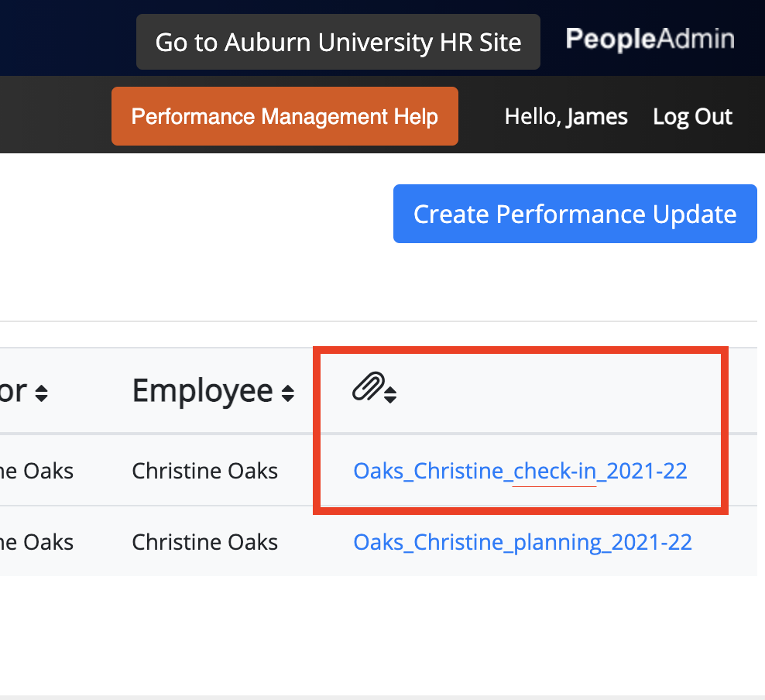Viewport: 765px width, 700px height.
Task: Go to Auburn University HR Site
Action: [x=338, y=42]
